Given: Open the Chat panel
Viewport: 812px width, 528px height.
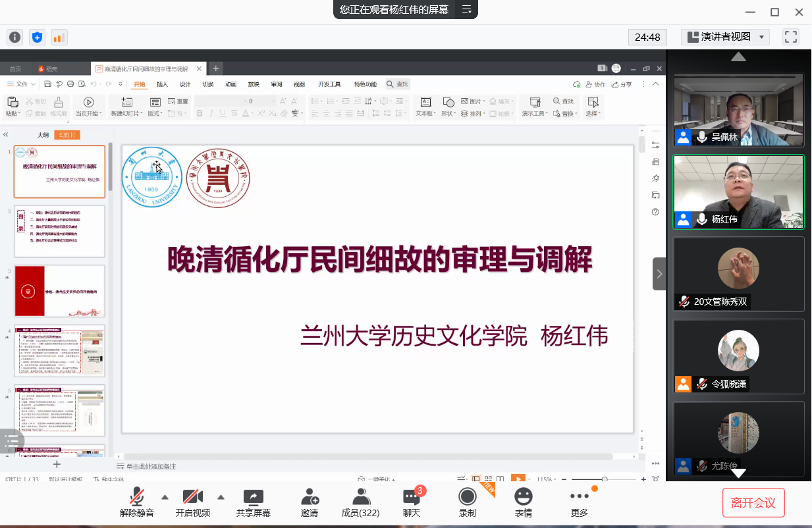Looking at the screenshot, I should coord(412,502).
